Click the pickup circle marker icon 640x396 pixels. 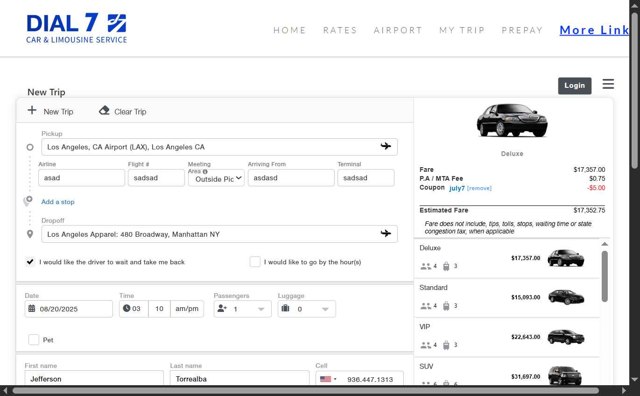(x=30, y=147)
